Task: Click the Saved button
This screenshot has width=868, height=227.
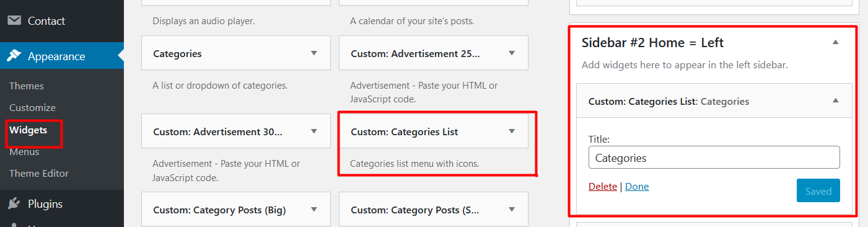Action: [x=818, y=190]
